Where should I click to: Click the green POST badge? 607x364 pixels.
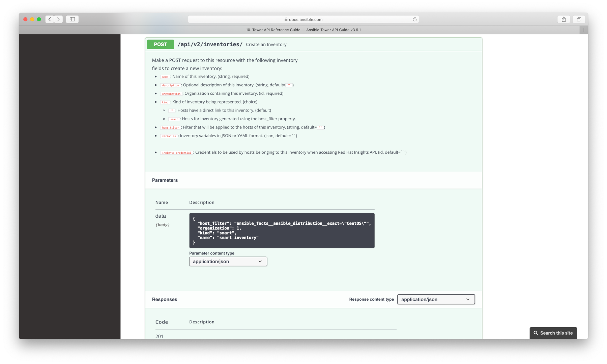pos(160,44)
